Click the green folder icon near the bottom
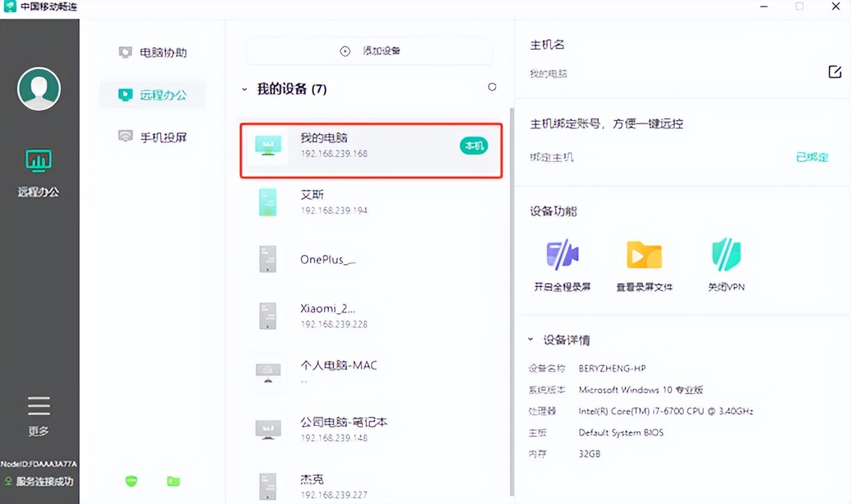 tap(173, 482)
